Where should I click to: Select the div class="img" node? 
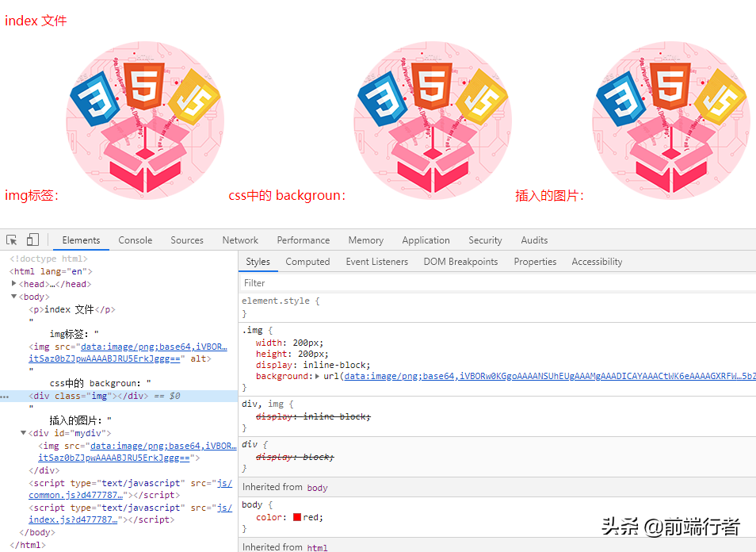point(88,396)
